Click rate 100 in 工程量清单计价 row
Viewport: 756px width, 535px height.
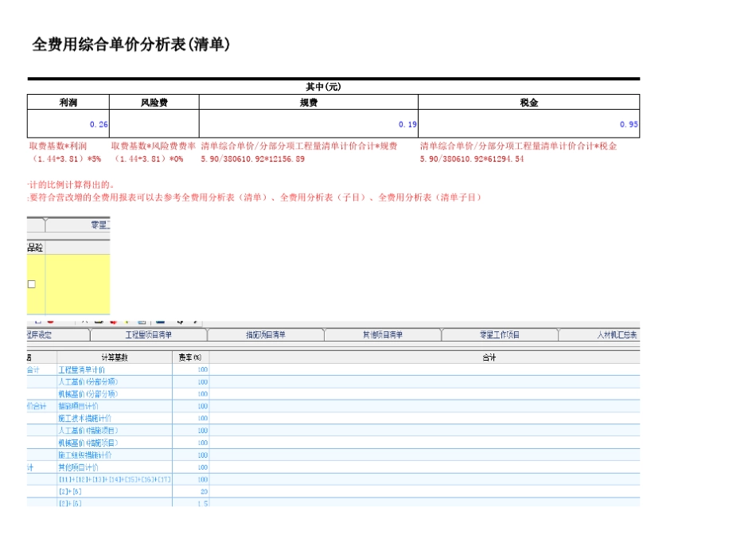[x=202, y=369]
